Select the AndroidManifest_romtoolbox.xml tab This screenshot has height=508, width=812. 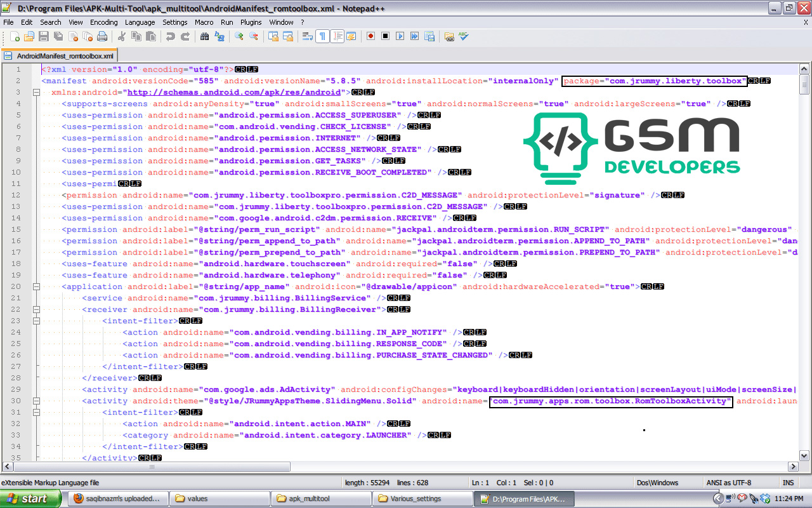(x=60, y=56)
